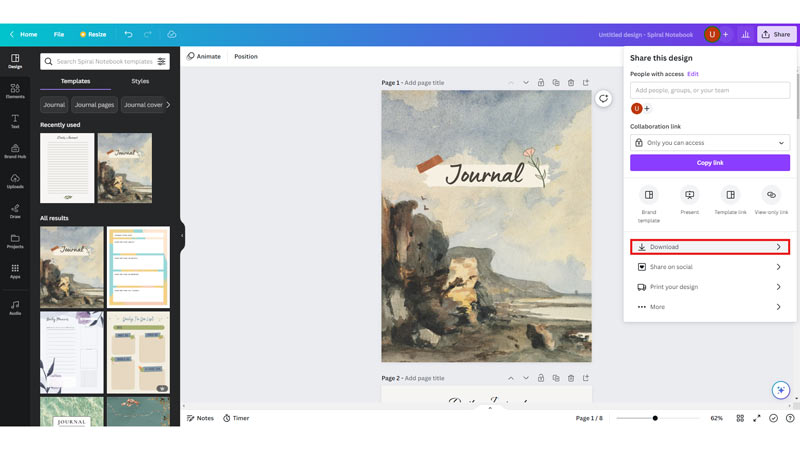Image resolution: width=800 pixels, height=450 pixels.
Task: Open template search filter options
Action: pos(162,61)
